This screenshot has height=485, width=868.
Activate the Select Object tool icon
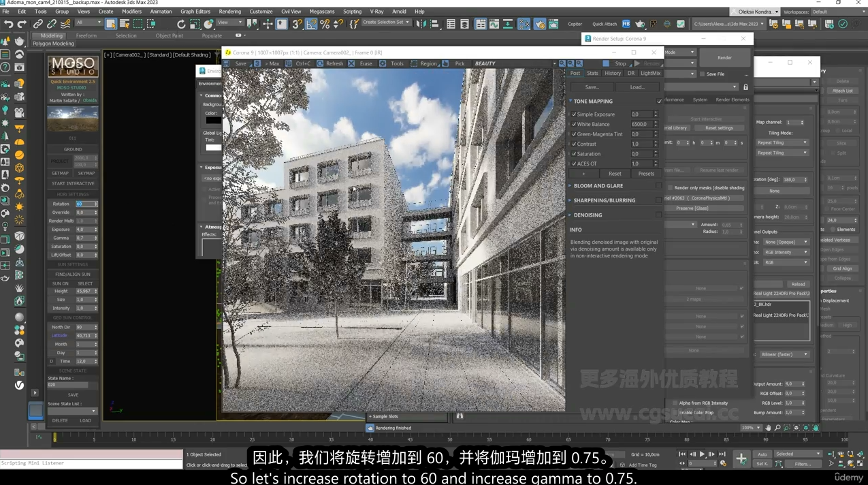click(111, 24)
